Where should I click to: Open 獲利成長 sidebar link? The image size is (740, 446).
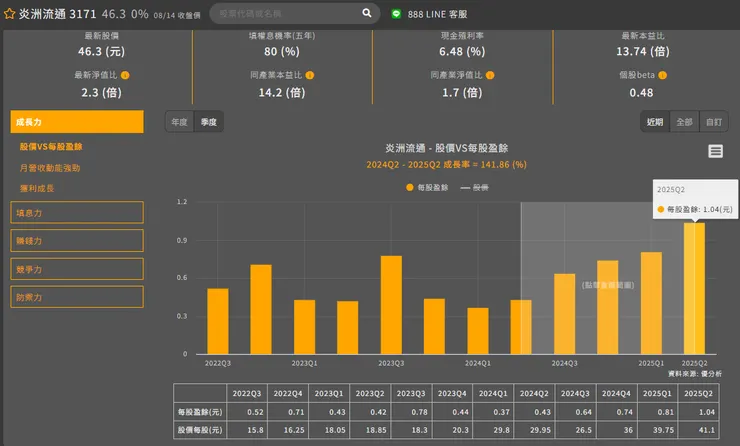point(37,188)
